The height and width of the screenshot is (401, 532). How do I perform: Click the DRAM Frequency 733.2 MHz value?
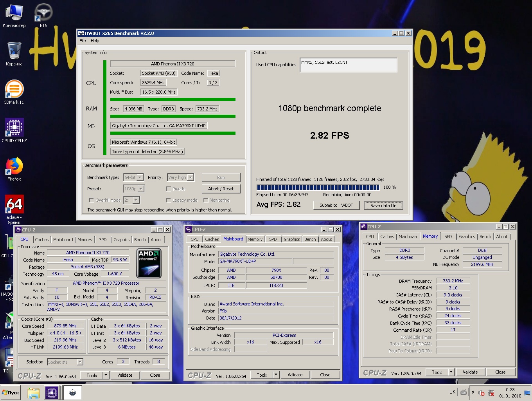point(453,281)
